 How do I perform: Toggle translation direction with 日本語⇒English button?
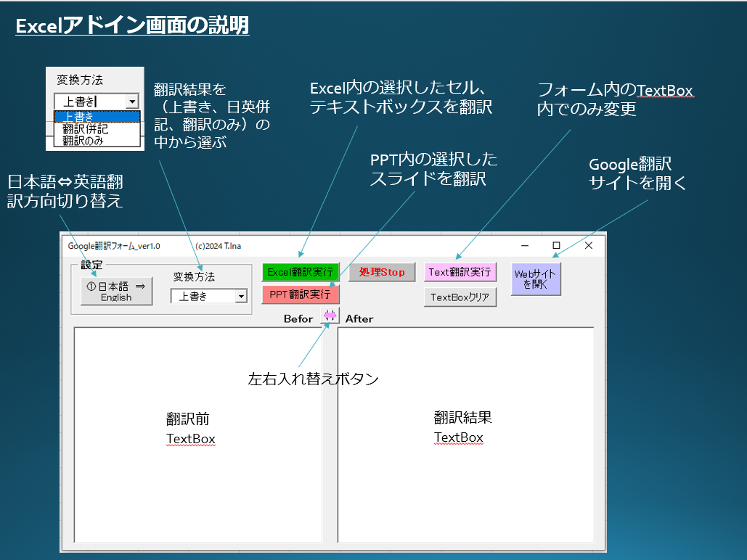(x=116, y=291)
